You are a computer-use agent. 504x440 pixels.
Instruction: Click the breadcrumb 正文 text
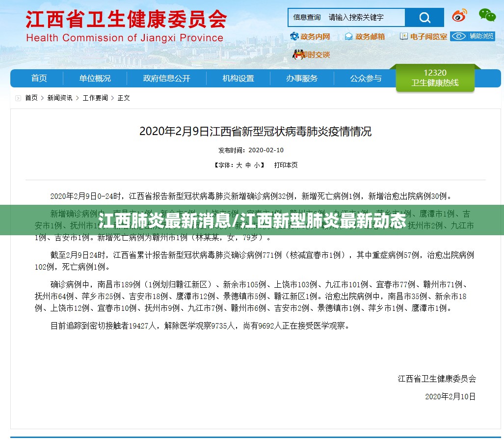(124, 98)
